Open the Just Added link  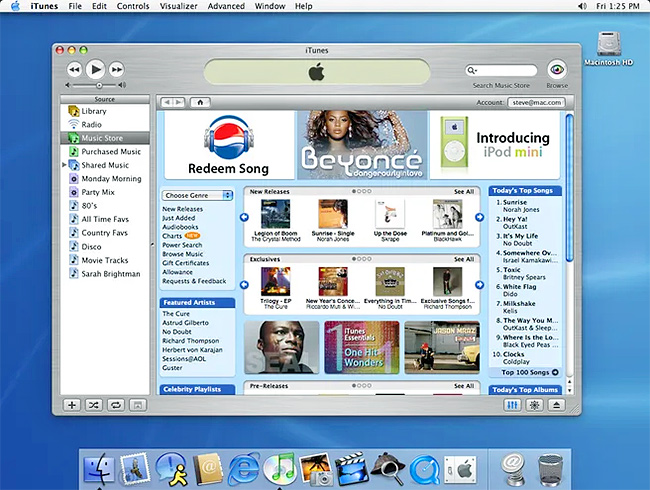[179, 218]
